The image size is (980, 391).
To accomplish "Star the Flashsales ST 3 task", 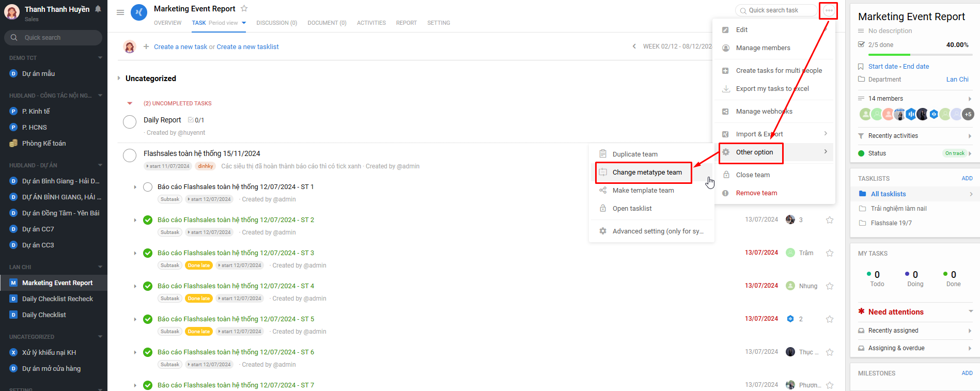I will coord(830,253).
